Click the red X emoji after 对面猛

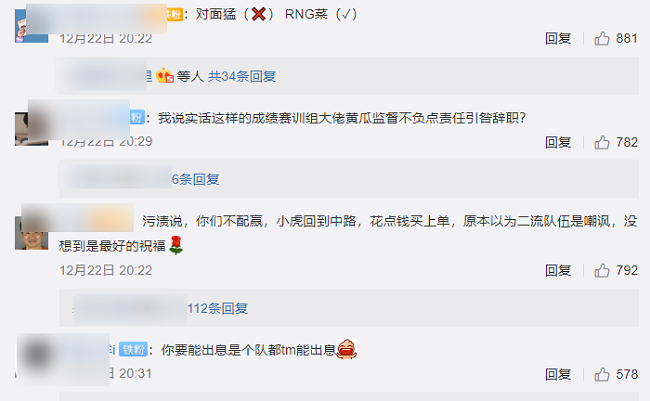pyautogui.click(x=259, y=14)
